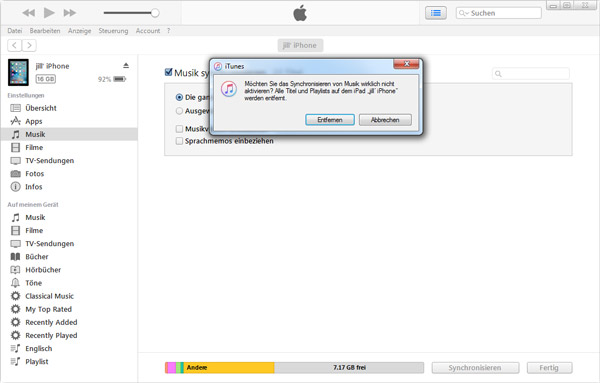Select the 'Ausgewählte' radio button

(x=179, y=111)
